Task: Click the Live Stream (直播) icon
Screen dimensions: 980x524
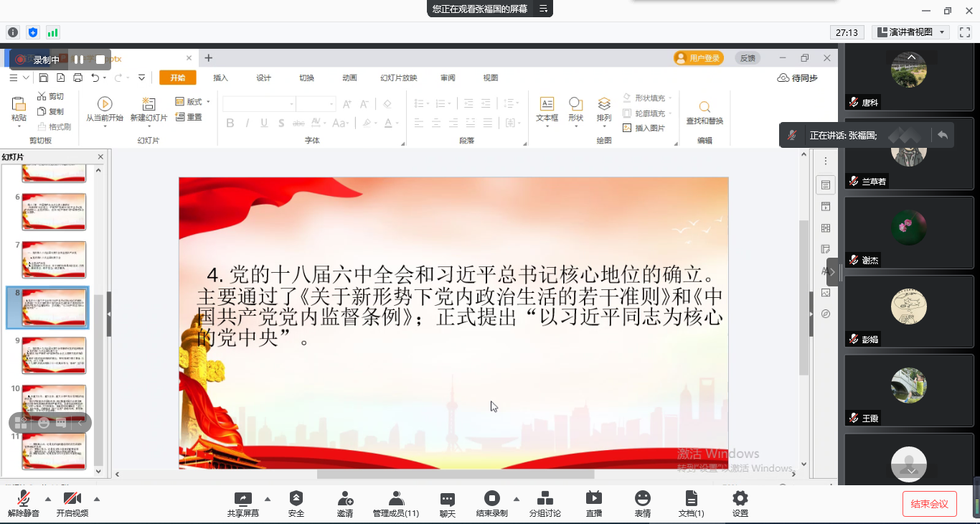Action: [x=593, y=499]
